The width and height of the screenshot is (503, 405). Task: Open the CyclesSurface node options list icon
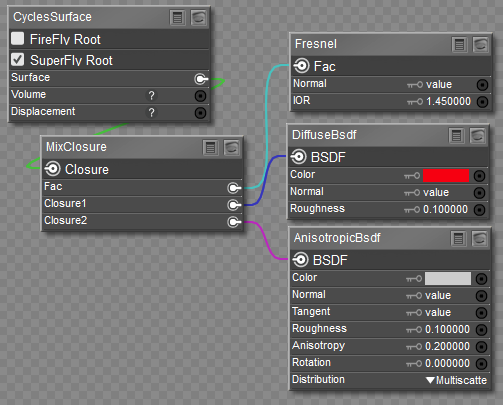[177, 18]
